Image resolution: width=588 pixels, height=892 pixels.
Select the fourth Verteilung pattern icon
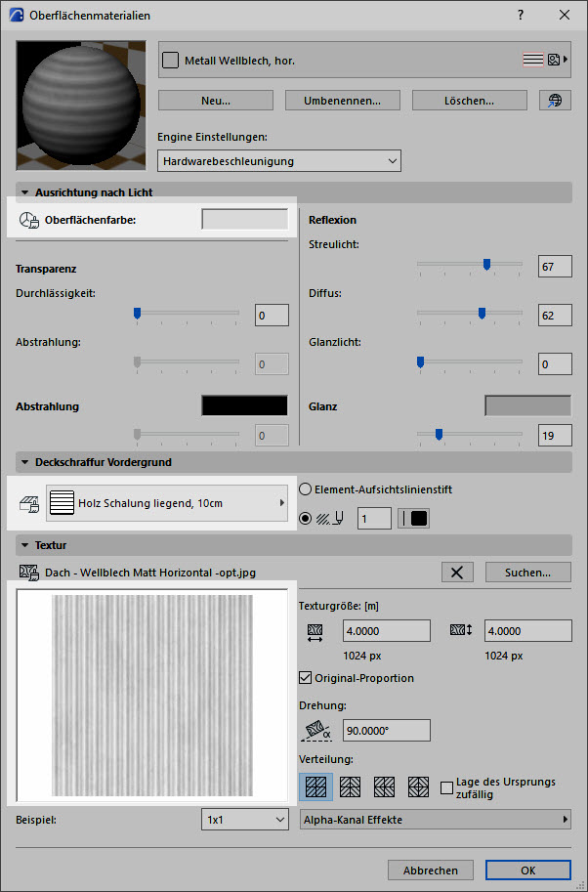tap(418, 786)
